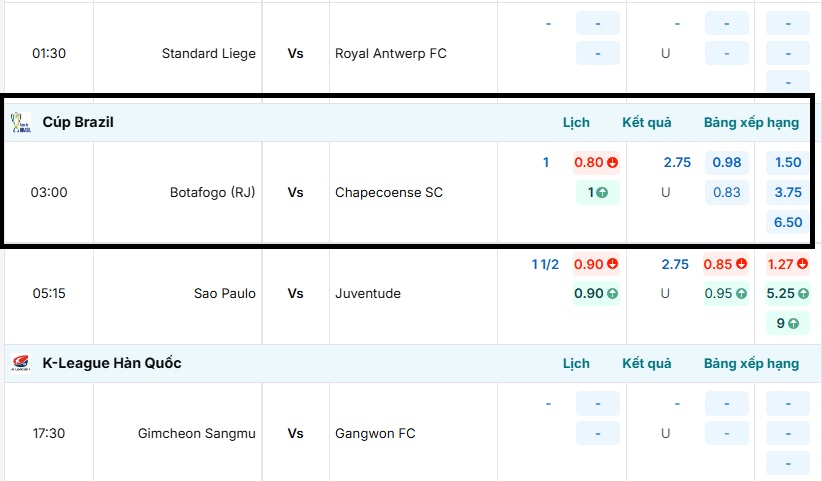Click the K-League Hàn Quốc logo icon
Screen dimensions: 822x481
[x=20, y=363]
